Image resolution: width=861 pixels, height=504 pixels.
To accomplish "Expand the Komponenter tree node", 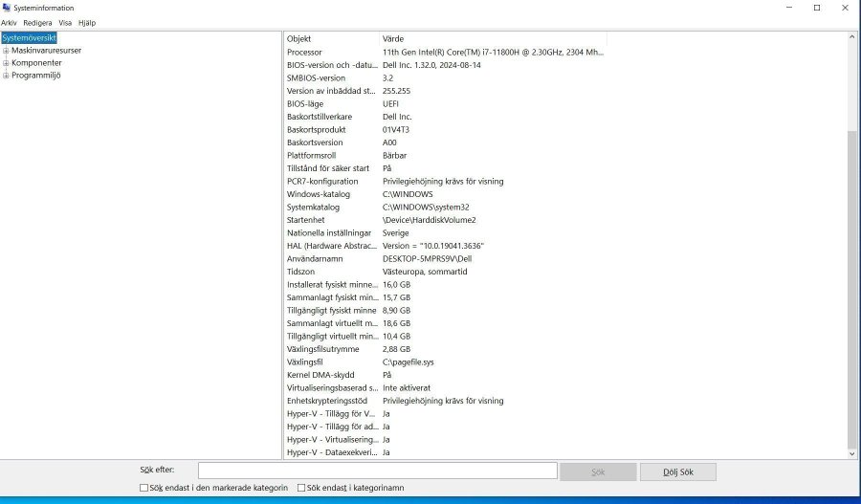I will 6,63.
